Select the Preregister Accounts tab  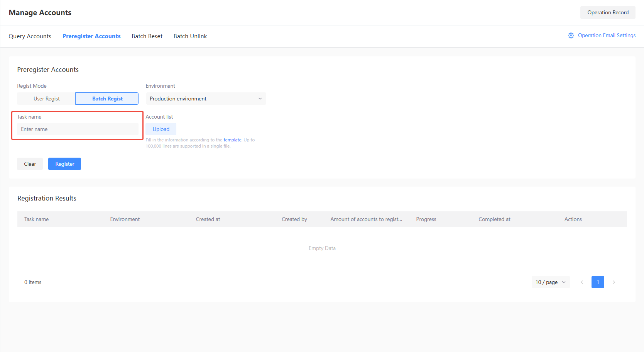click(91, 36)
